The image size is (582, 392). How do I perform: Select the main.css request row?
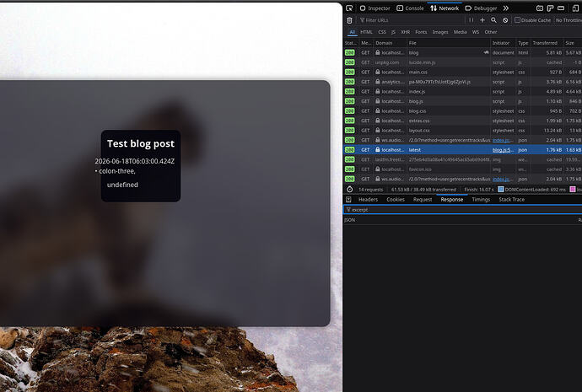pyautogui.click(x=462, y=72)
